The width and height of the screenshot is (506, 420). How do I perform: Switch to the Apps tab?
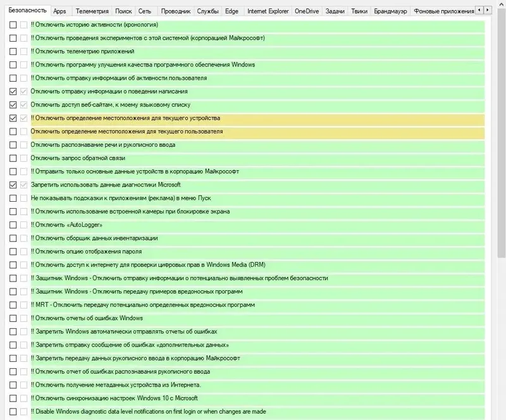[59, 10]
